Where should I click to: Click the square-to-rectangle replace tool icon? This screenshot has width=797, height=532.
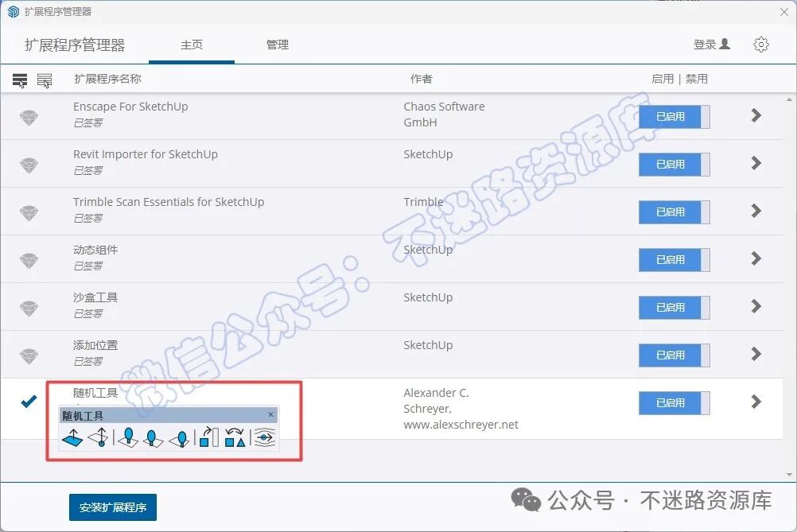coord(208,437)
